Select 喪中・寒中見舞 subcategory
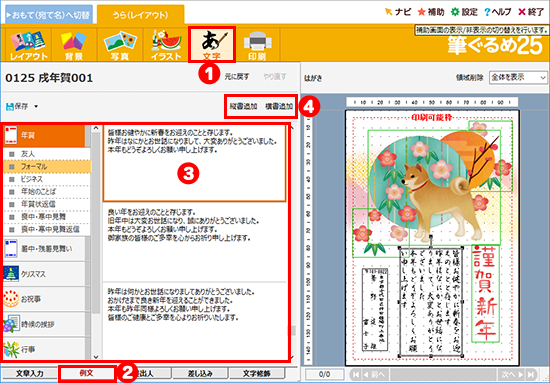Image resolution: width=550 pixels, height=383 pixels. coord(47,217)
